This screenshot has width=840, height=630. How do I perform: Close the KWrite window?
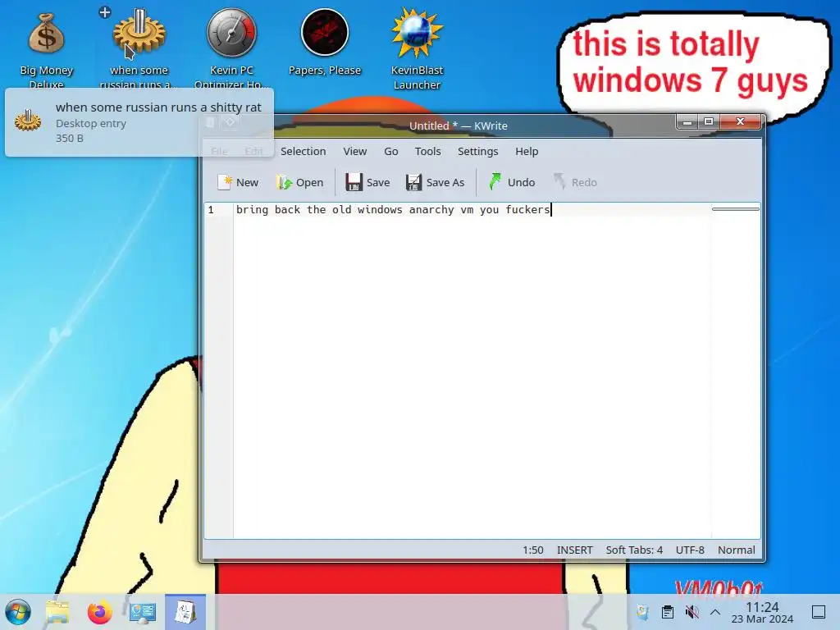click(741, 123)
